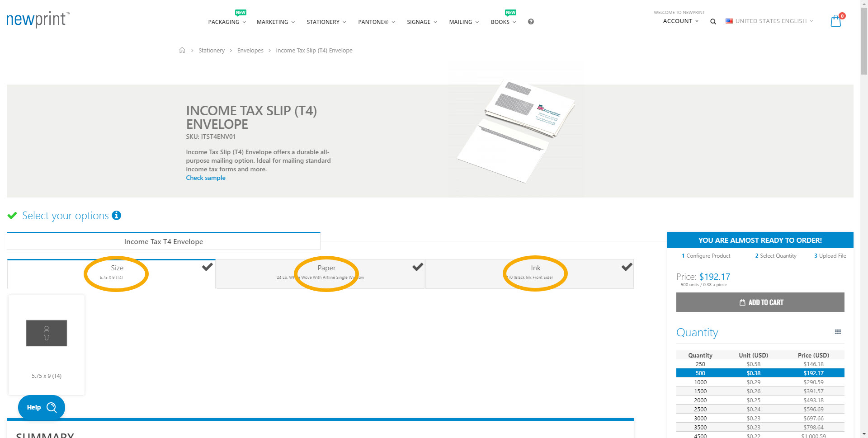Open the Account dropdown
Image resolution: width=868 pixels, height=438 pixels.
pyautogui.click(x=680, y=21)
